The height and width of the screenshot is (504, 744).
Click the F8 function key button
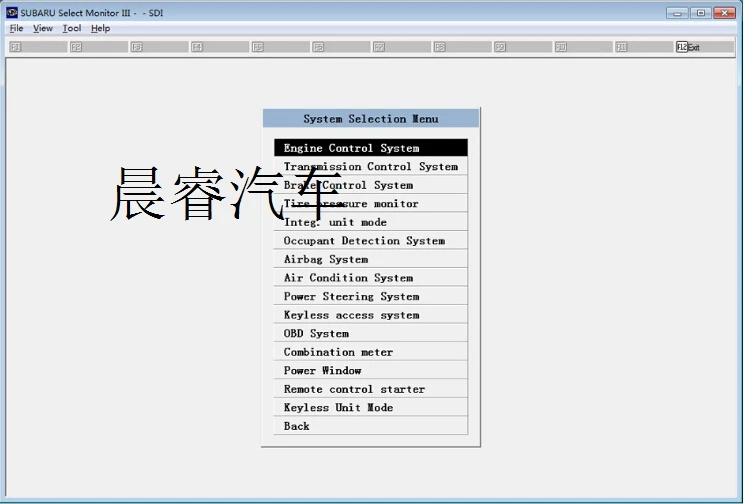coord(463,47)
